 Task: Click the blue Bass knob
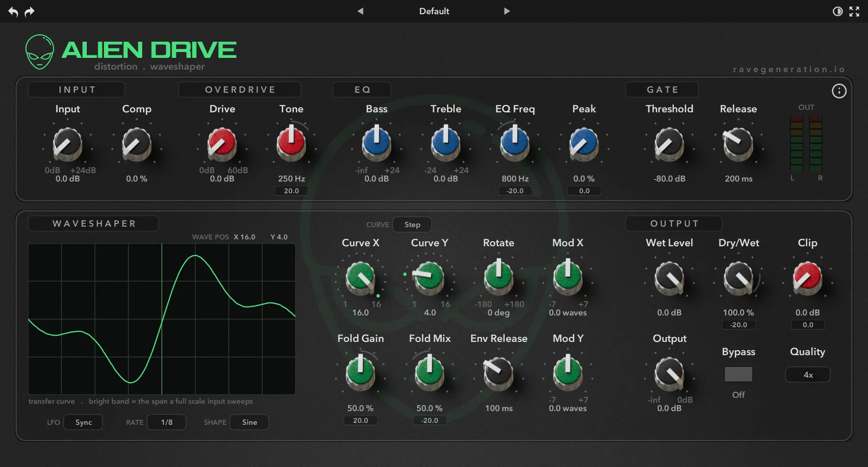tap(377, 142)
